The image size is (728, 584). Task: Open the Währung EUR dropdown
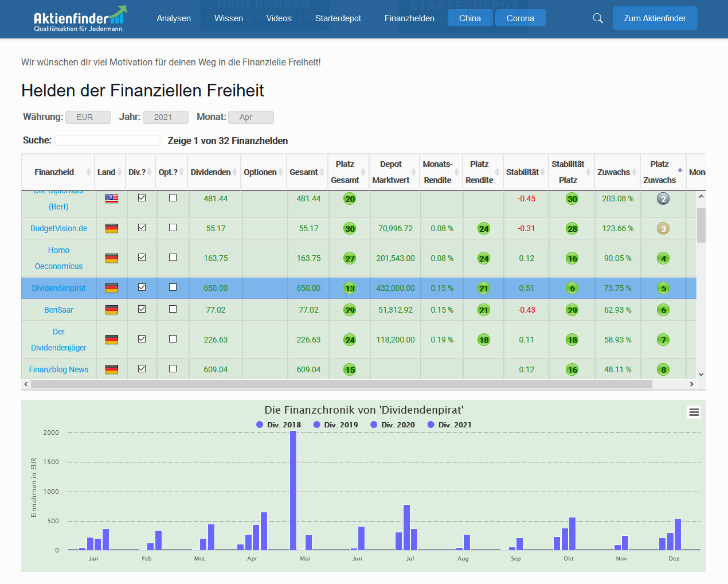(x=88, y=117)
